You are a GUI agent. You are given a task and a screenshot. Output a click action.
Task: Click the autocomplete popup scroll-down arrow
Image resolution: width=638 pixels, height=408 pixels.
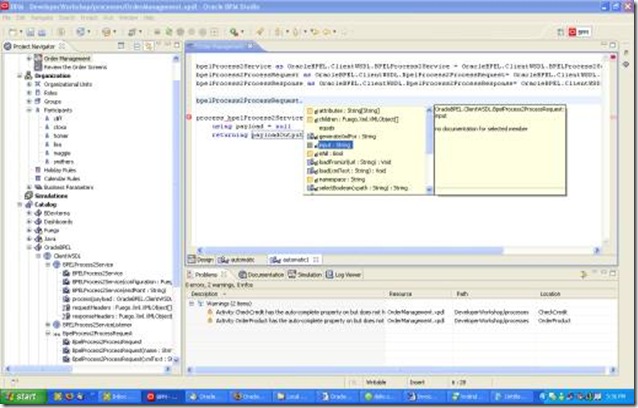coord(429,189)
